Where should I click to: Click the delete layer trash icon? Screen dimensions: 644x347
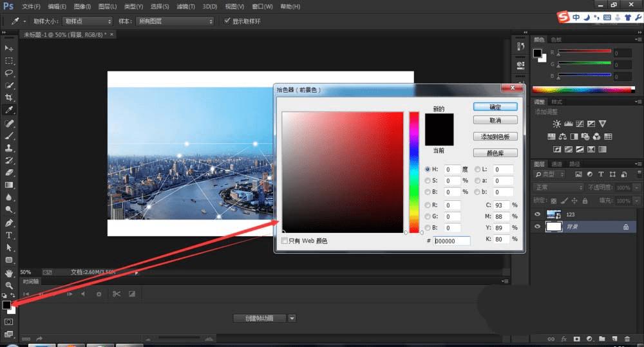click(627, 339)
